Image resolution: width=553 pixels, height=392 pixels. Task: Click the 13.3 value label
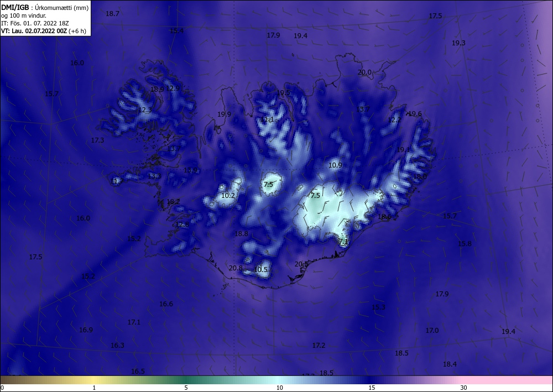[x=154, y=176]
